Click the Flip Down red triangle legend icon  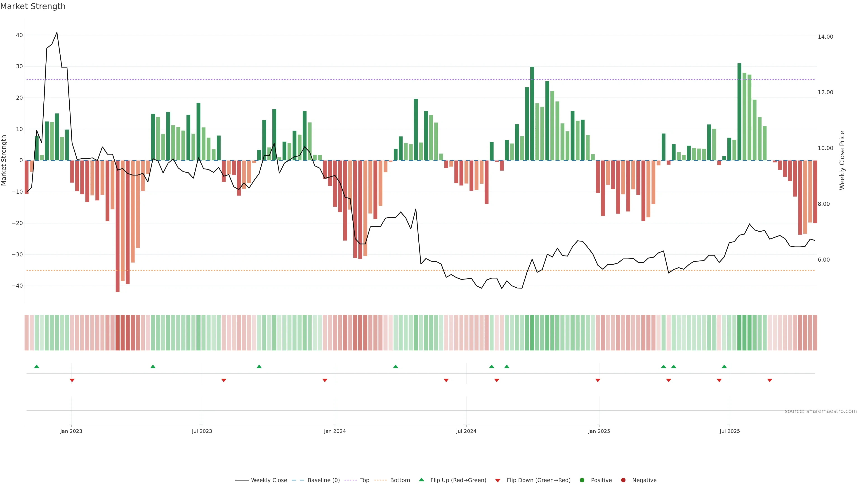[497, 481]
